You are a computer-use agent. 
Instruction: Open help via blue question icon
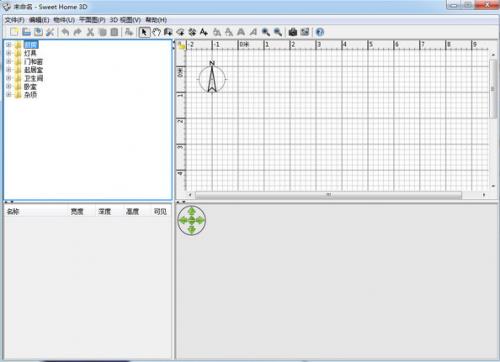coord(320,32)
